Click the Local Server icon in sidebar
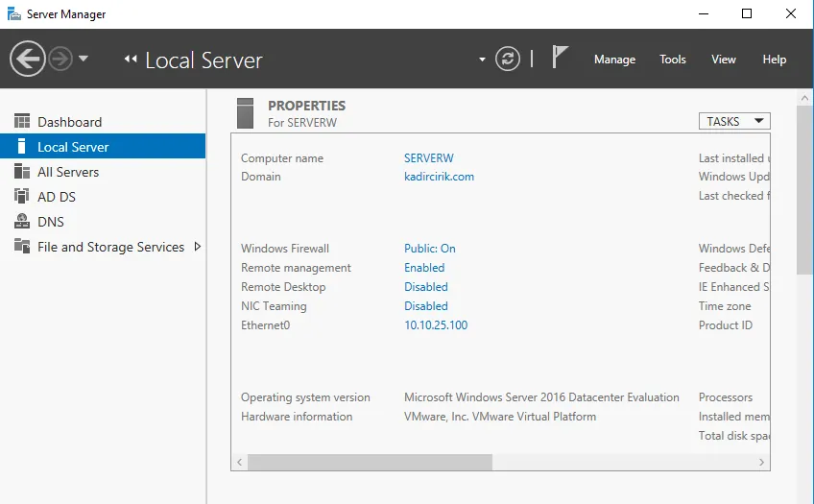This screenshot has height=504, width=814. [x=21, y=146]
